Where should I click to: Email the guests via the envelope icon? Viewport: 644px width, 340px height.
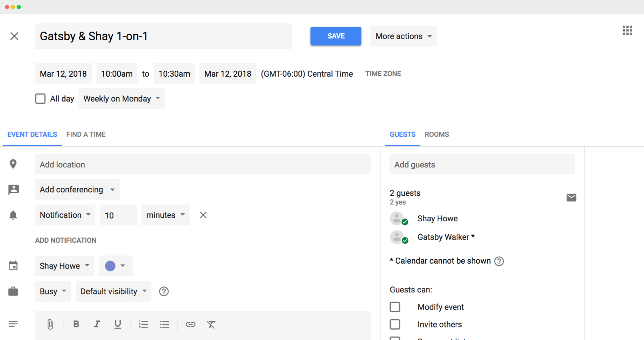tap(571, 197)
